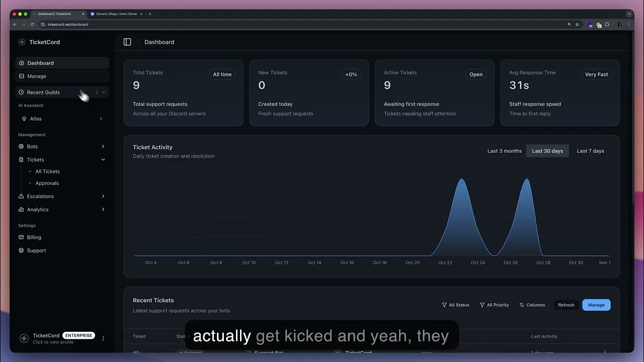Viewport: 644px width, 362px height.
Task: Click the Manage sidebar icon
Action: coord(21,76)
